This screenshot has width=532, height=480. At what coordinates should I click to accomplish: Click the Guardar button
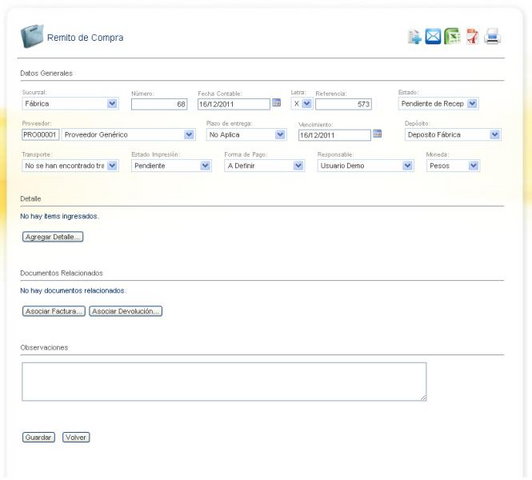pyautogui.click(x=38, y=437)
